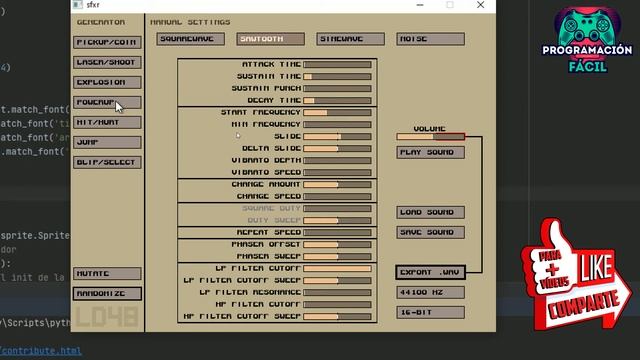Adjust the Volume slider
This screenshot has width=640, height=360.
click(x=431, y=137)
